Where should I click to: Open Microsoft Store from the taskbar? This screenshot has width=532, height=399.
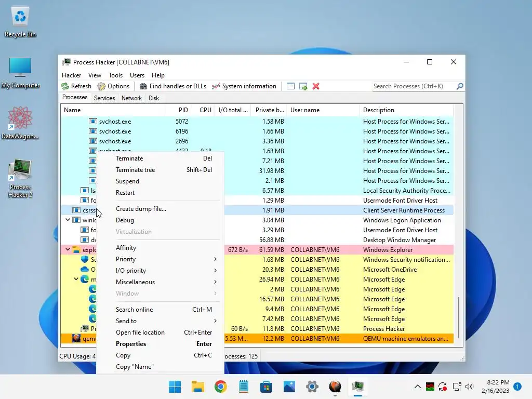[x=267, y=387]
